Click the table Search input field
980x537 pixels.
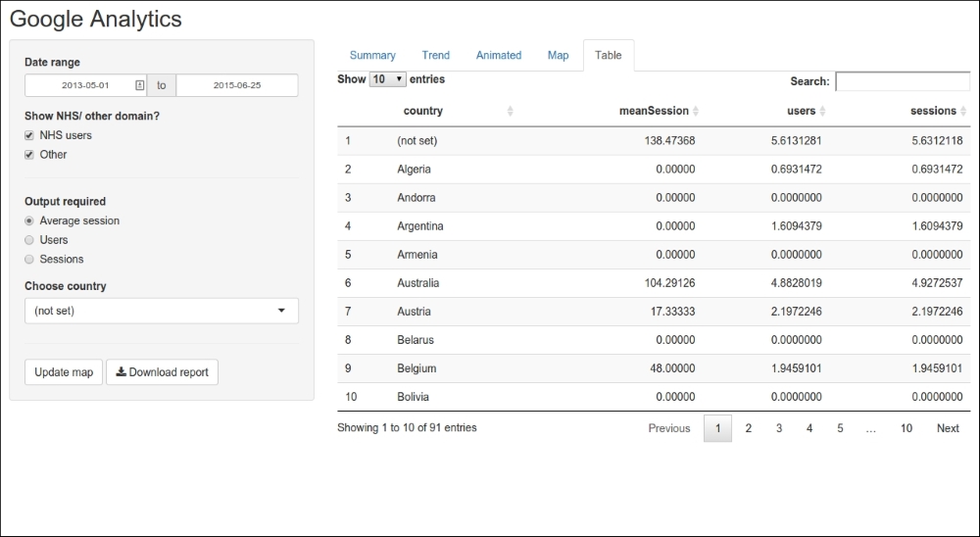click(x=903, y=81)
